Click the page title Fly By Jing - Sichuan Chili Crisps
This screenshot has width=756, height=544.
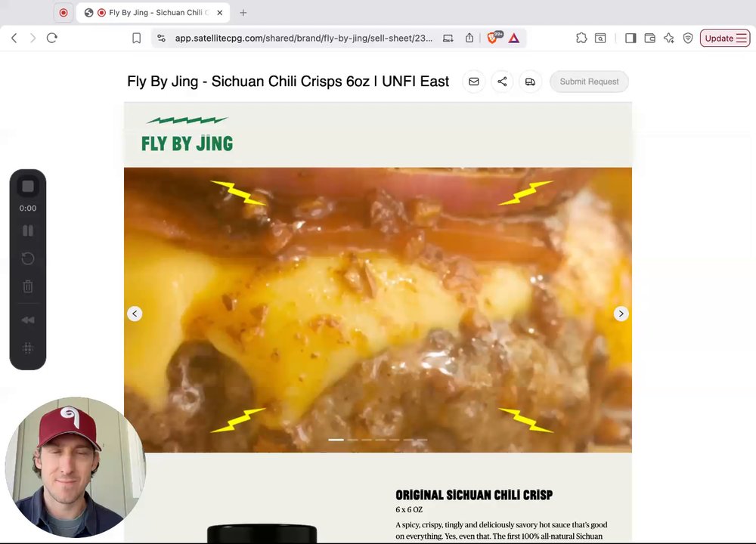point(288,82)
